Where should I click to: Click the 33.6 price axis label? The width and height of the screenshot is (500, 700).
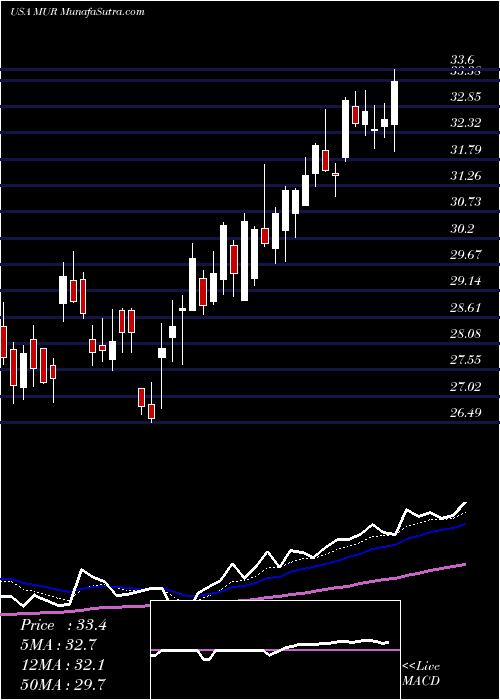click(462, 59)
